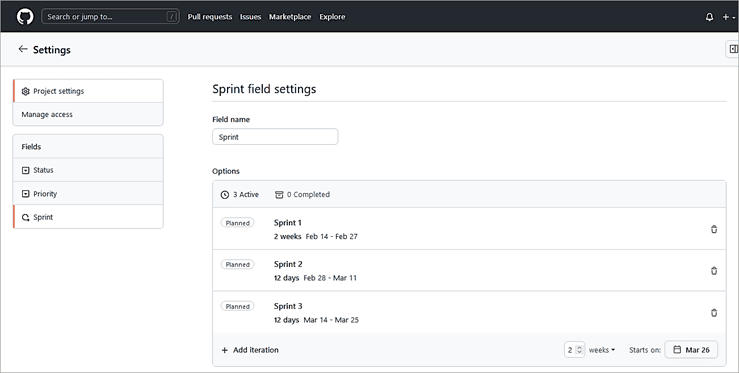Open Marketplace in top navigation
This screenshot has width=739, height=373.
[x=290, y=17]
